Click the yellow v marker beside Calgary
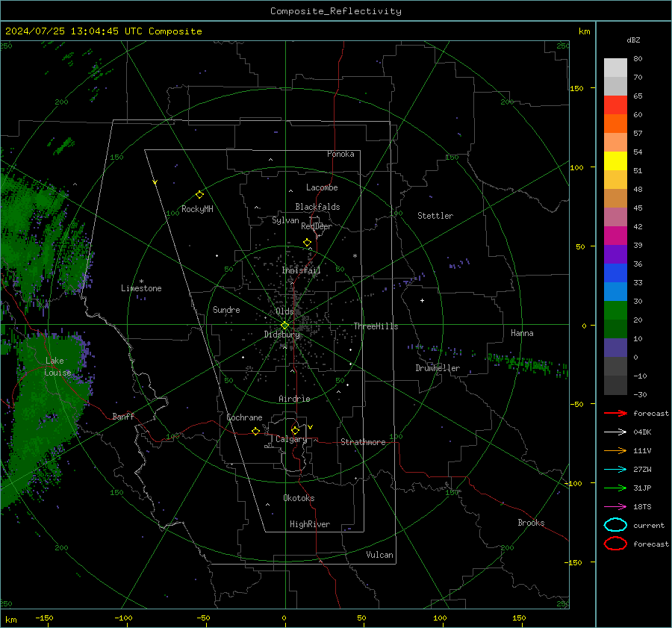 [311, 427]
